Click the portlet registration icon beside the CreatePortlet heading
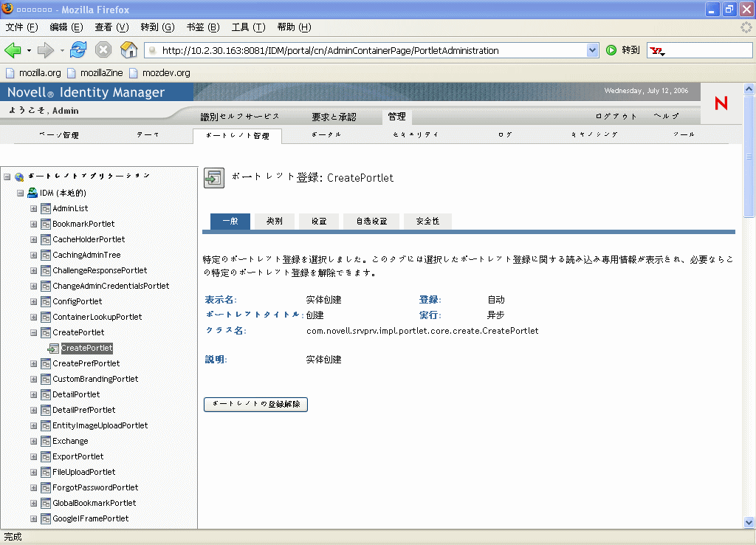756x545 pixels. [214, 178]
